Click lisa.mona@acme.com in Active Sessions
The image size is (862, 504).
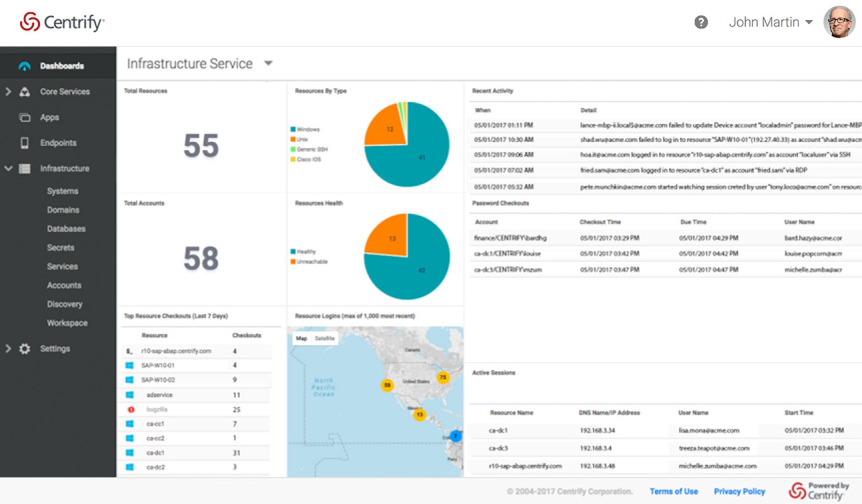pyautogui.click(x=709, y=431)
